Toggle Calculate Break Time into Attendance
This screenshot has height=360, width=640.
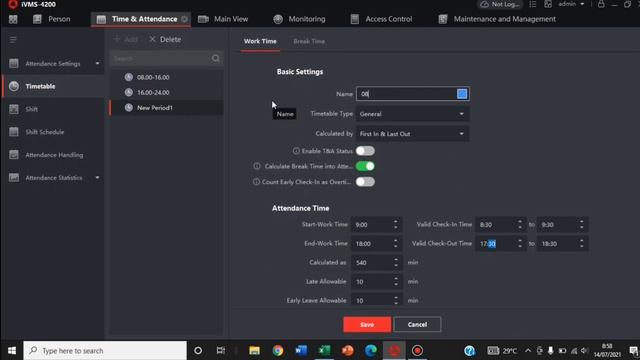click(x=365, y=166)
